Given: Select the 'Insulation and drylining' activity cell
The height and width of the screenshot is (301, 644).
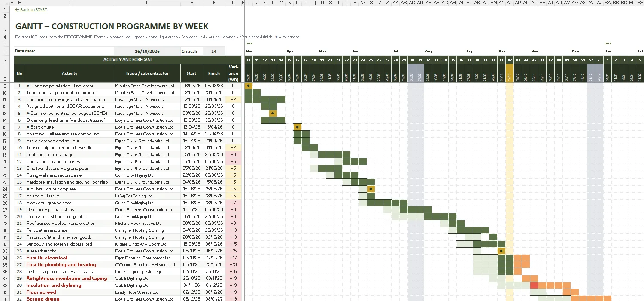Looking at the screenshot, I should 70,285.
